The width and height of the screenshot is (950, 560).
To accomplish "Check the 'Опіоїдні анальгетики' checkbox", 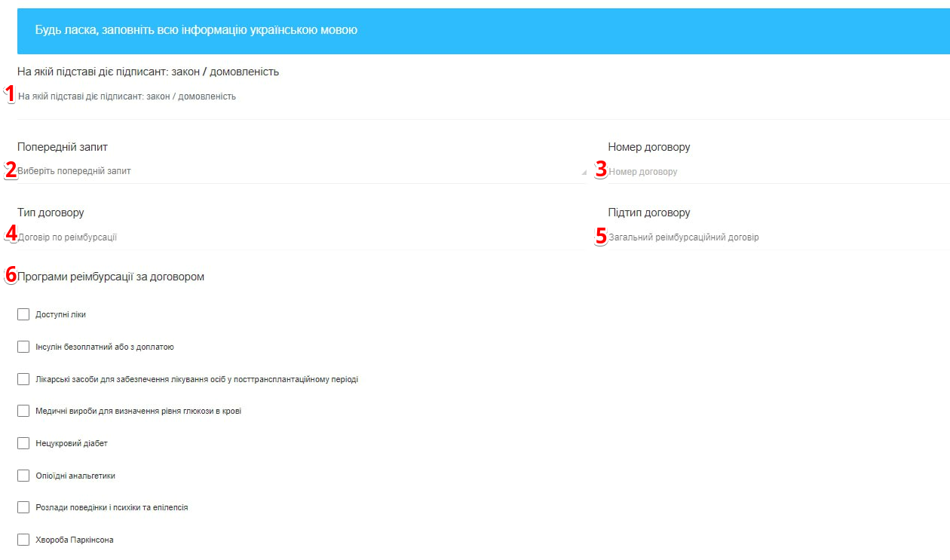I will [x=23, y=476].
